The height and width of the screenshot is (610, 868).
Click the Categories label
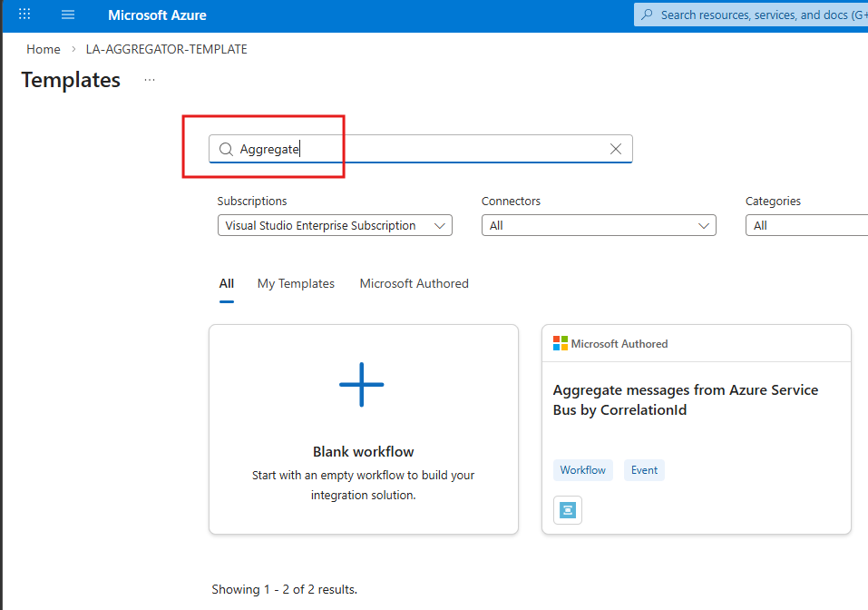pos(773,202)
